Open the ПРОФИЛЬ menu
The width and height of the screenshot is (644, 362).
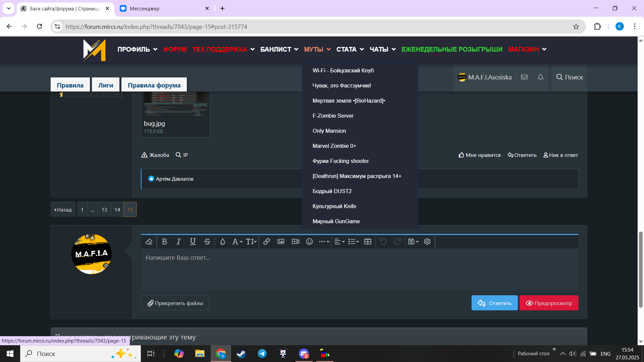point(137,49)
